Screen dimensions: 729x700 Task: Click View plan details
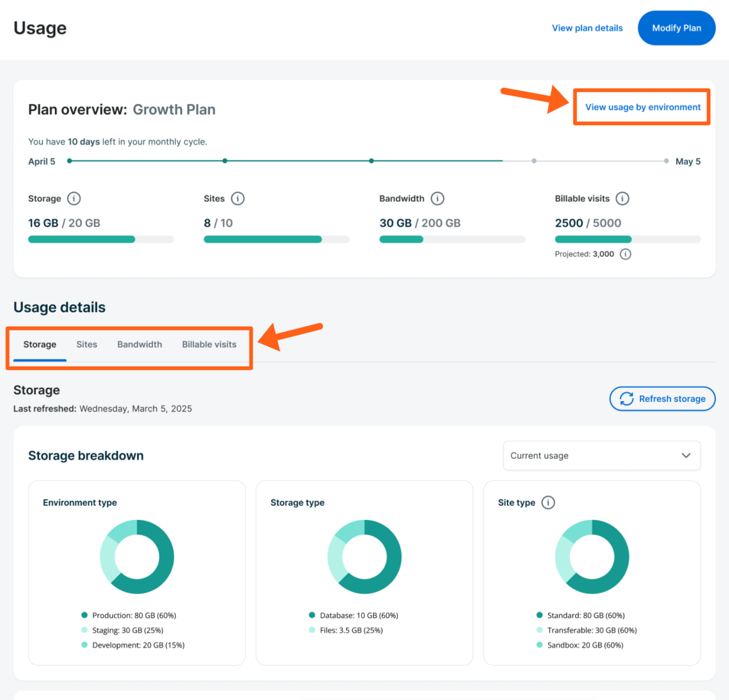(x=587, y=28)
